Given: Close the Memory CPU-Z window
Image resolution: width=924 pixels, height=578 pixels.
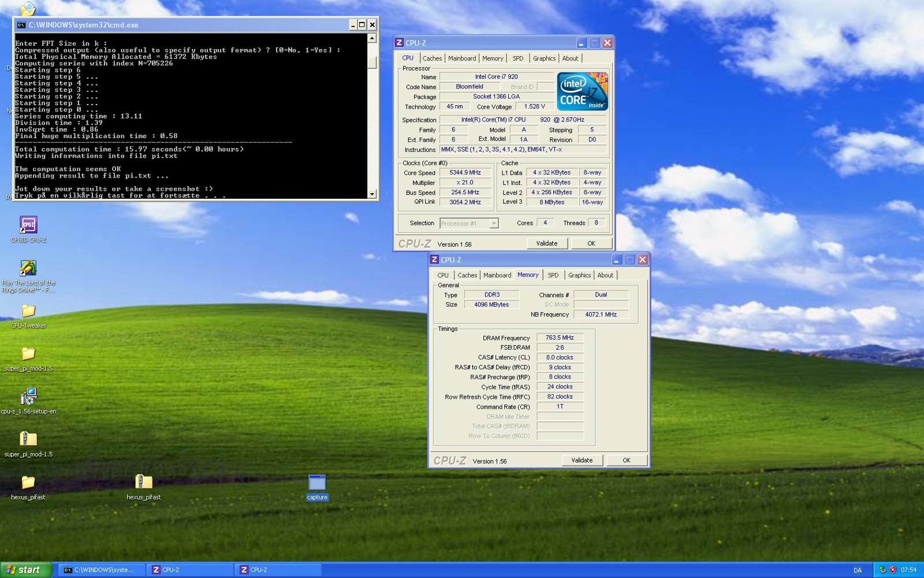Looking at the screenshot, I should pos(642,260).
